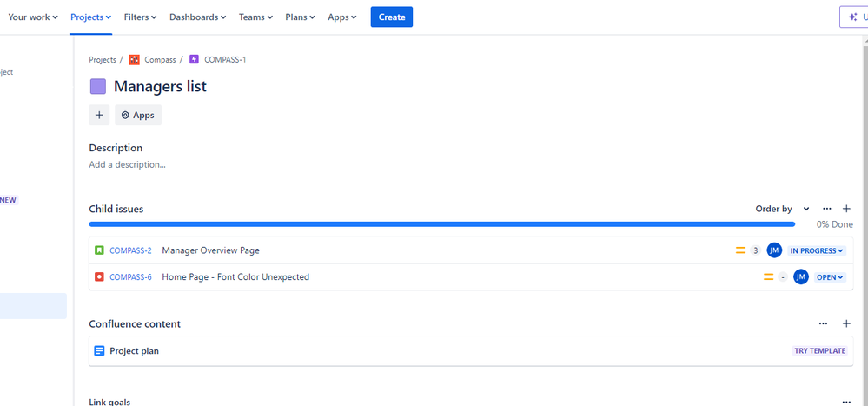Click the Project plan page icon

99,350
